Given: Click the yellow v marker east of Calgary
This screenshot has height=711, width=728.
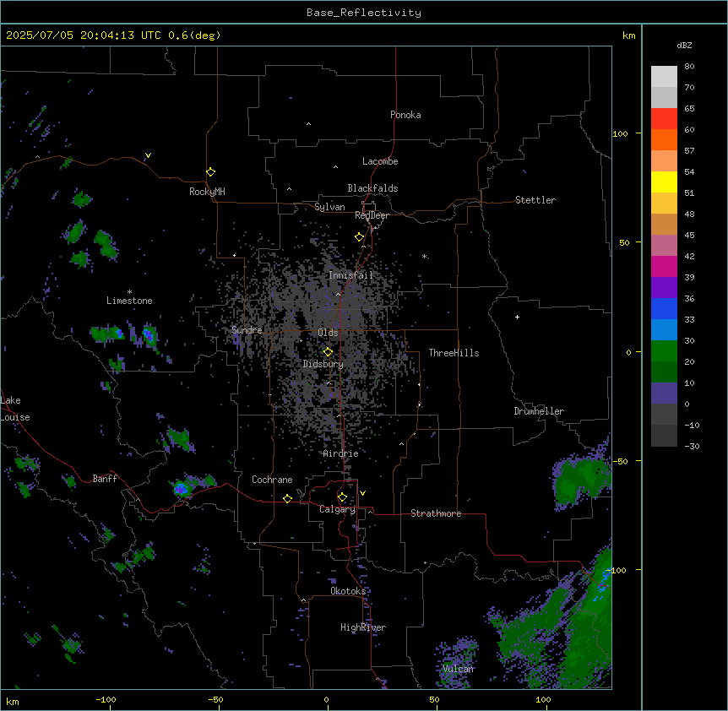Looking at the screenshot, I should 362,493.
